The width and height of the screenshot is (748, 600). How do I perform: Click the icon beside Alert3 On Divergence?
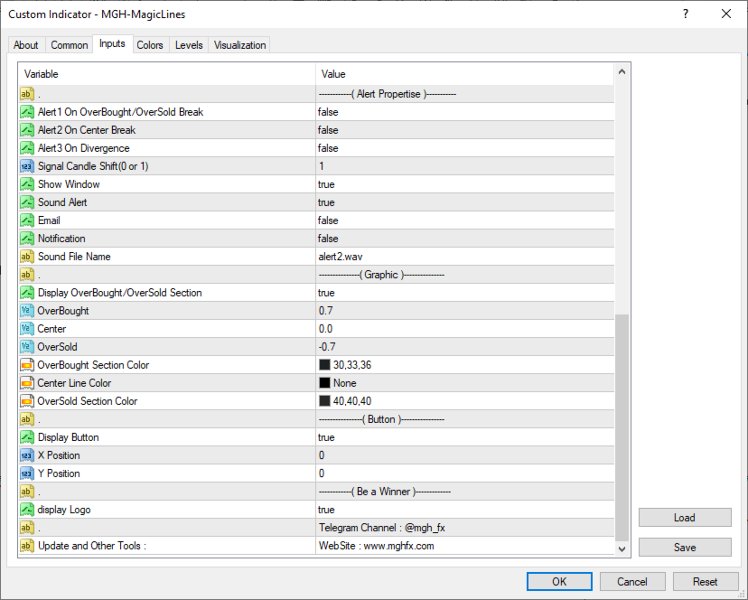[x=27, y=148]
